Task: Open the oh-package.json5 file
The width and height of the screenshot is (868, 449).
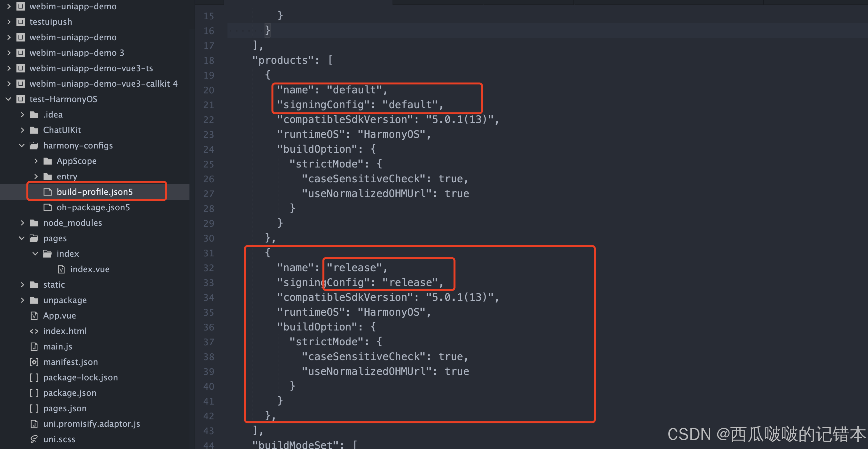Action: 93,207
